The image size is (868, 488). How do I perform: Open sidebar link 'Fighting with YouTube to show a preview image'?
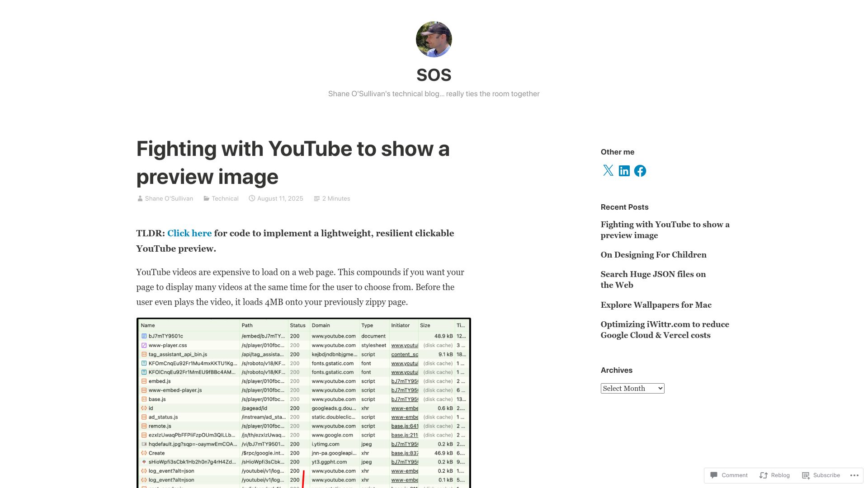pos(665,230)
